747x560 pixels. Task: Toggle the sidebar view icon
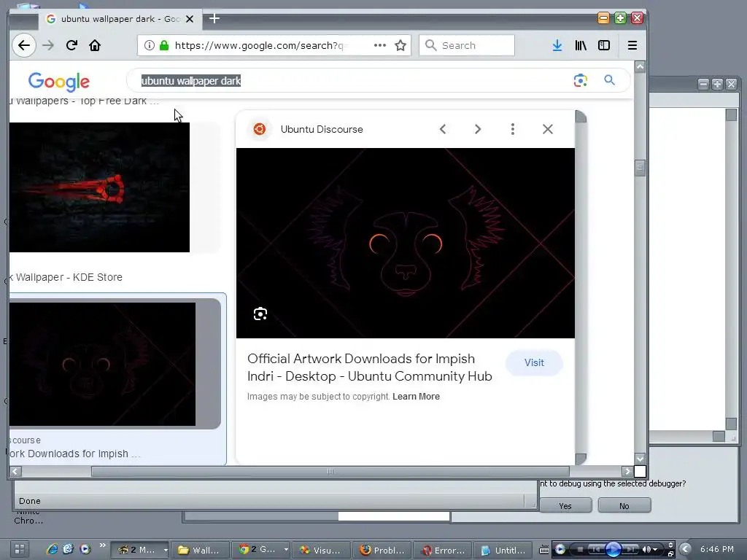tap(604, 45)
